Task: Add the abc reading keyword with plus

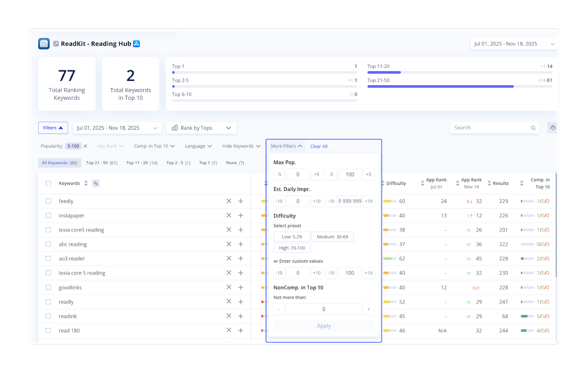Action: pos(241,244)
